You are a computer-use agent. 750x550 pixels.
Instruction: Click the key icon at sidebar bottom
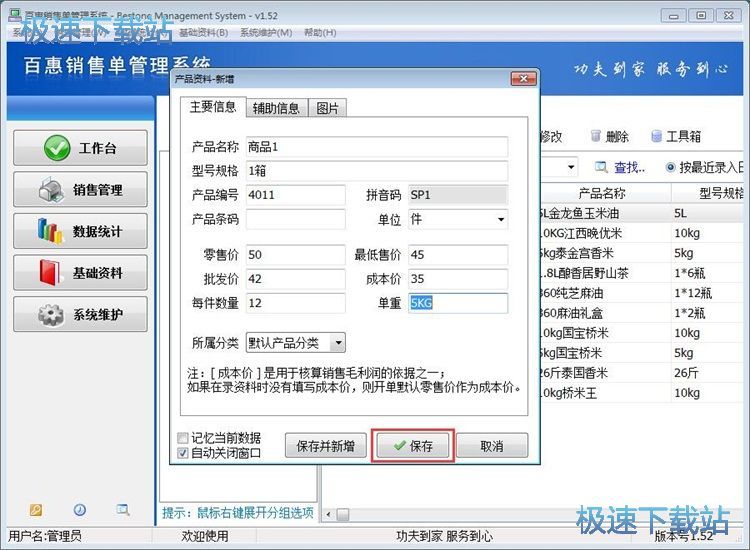[36, 510]
